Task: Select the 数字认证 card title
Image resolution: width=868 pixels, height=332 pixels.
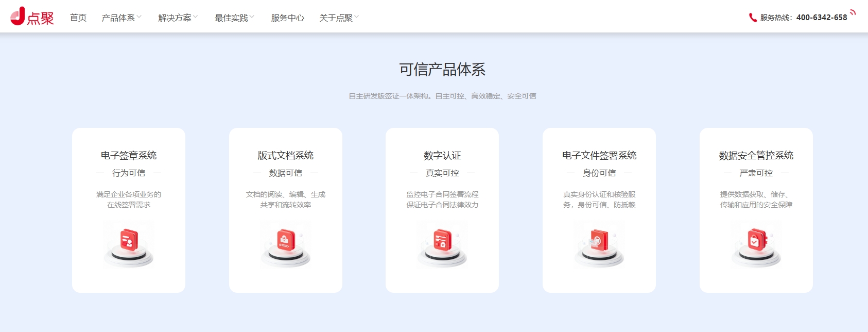Action: pyautogui.click(x=442, y=155)
